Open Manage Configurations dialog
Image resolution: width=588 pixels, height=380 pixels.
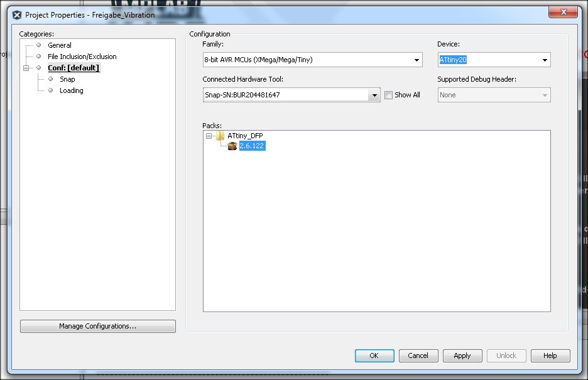[x=97, y=326]
